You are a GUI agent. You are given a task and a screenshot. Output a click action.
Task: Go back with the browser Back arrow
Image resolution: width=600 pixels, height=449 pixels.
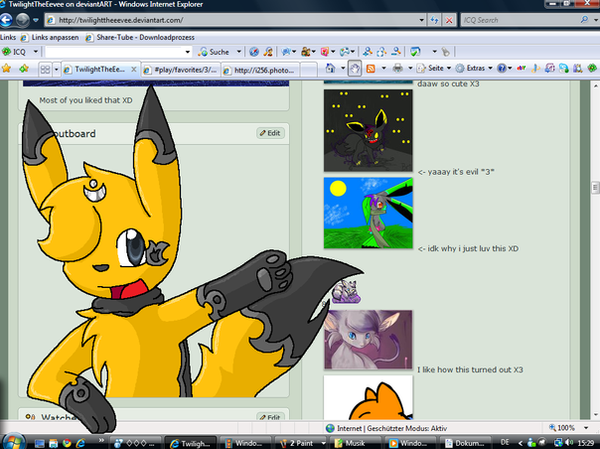tap(6, 20)
